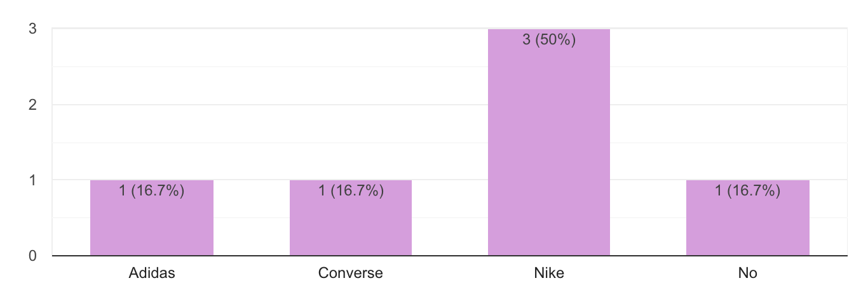This screenshot has height=297, width=868.
Task: Click the Nike axis label
Action: click(549, 274)
